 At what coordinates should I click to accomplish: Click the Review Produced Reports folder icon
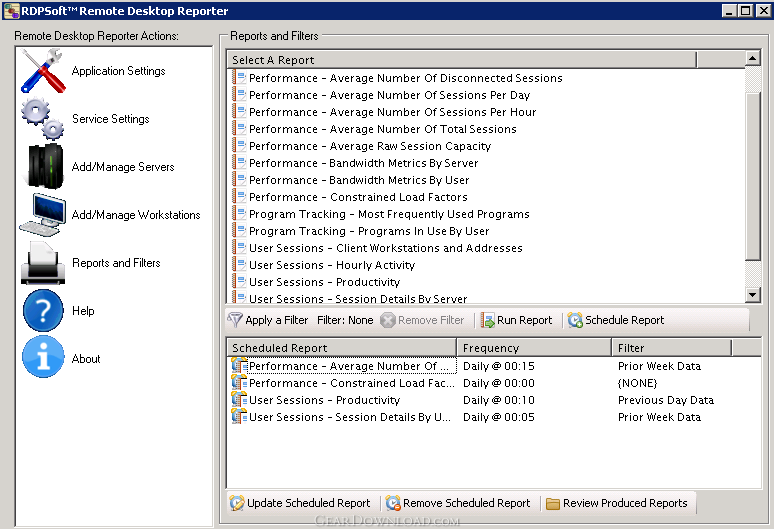(x=553, y=503)
